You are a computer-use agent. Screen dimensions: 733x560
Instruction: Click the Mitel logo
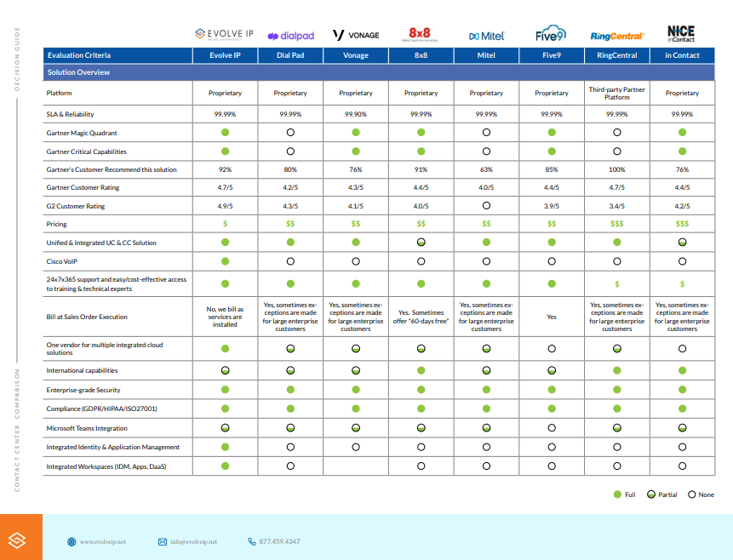pyautogui.click(x=487, y=36)
